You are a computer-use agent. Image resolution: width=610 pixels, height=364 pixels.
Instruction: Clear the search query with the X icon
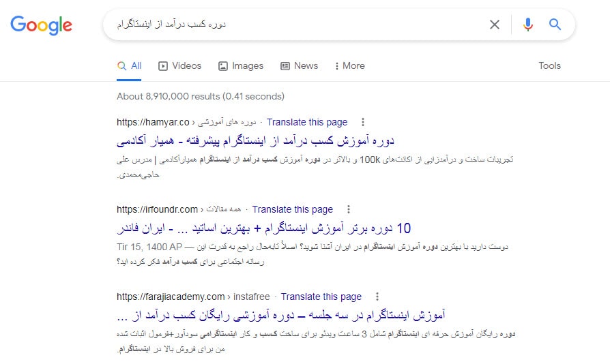tap(495, 25)
